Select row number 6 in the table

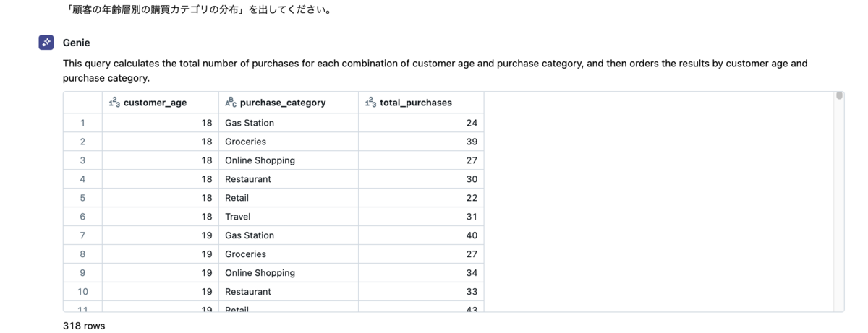coord(82,217)
